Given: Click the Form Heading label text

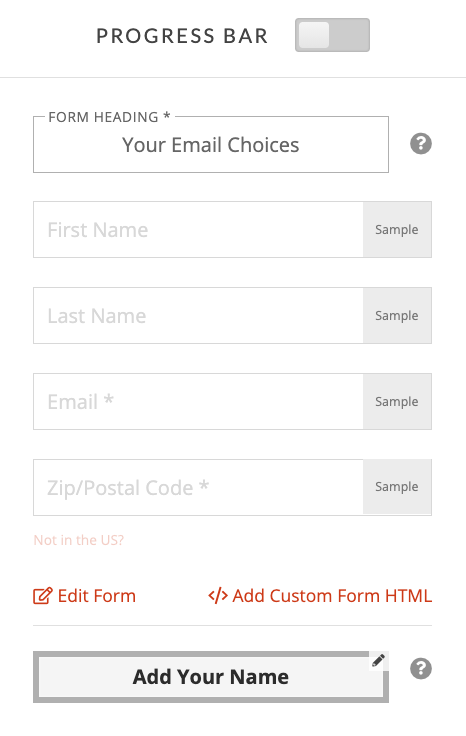Looking at the screenshot, I should click(109, 117).
